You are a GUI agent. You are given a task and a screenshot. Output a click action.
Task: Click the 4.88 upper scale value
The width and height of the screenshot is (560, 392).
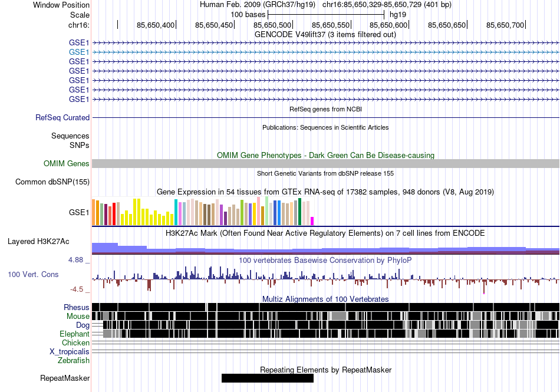(x=76, y=260)
